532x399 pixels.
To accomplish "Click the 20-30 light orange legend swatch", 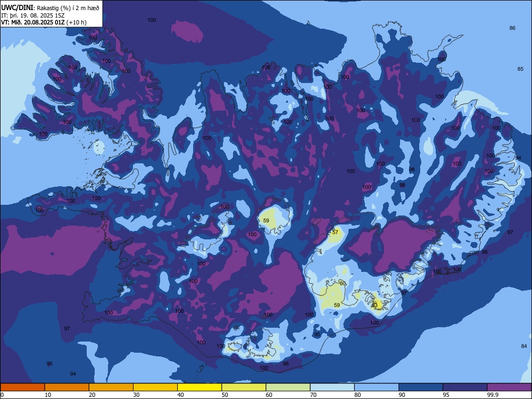I will click(x=111, y=387).
